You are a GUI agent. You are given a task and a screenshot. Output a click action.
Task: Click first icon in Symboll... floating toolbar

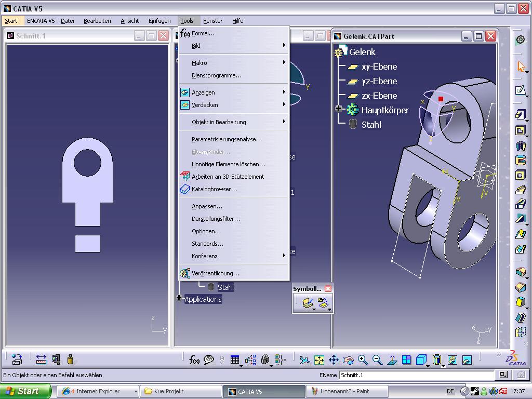point(308,303)
